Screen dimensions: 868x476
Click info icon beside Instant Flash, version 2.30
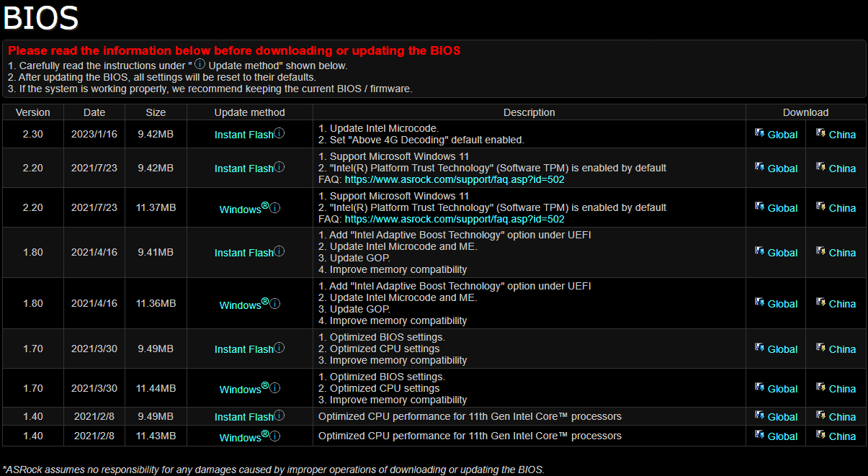(279, 133)
